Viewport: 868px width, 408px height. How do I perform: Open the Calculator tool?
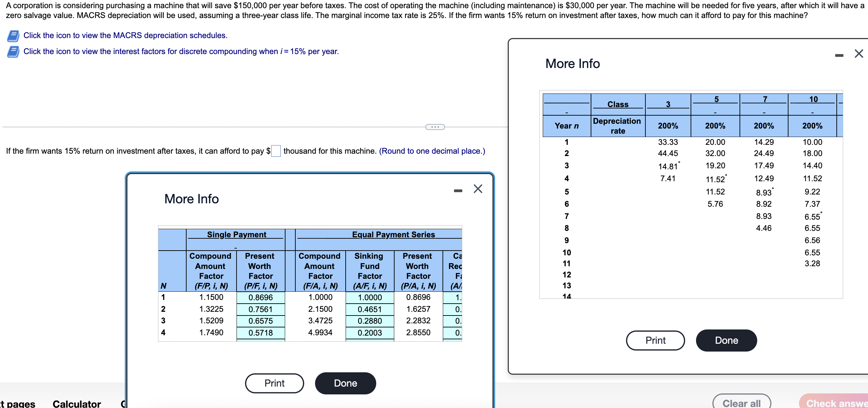(76, 404)
